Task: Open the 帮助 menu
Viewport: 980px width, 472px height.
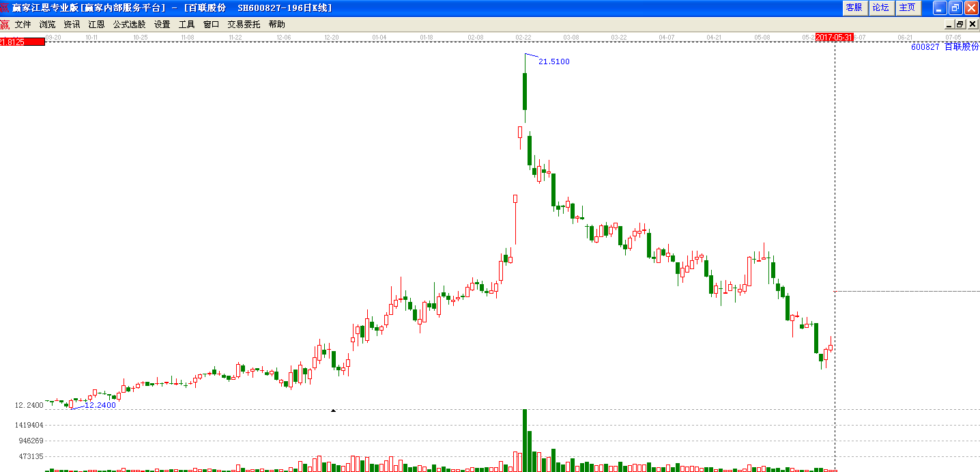Action: pyautogui.click(x=277, y=25)
